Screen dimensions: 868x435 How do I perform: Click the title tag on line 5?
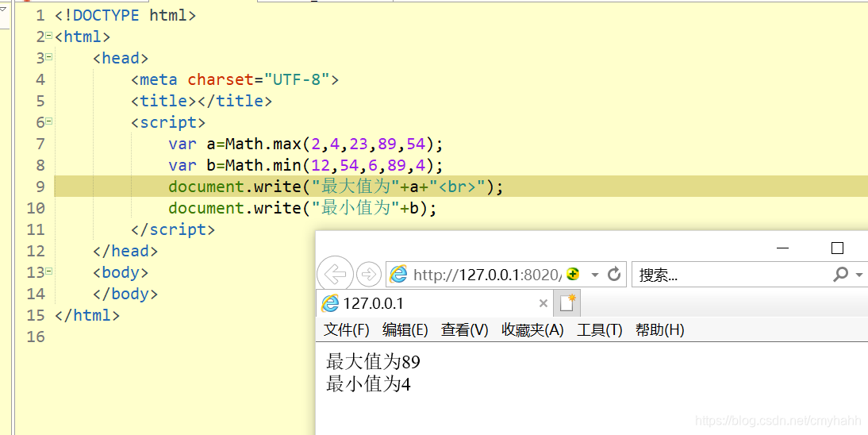click(202, 101)
